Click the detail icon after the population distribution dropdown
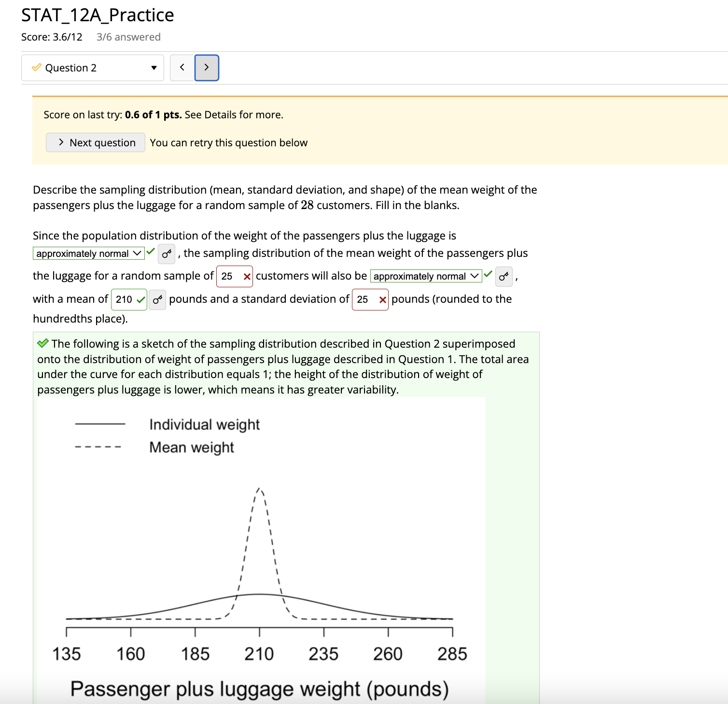The image size is (728, 704). click(x=166, y=253)
